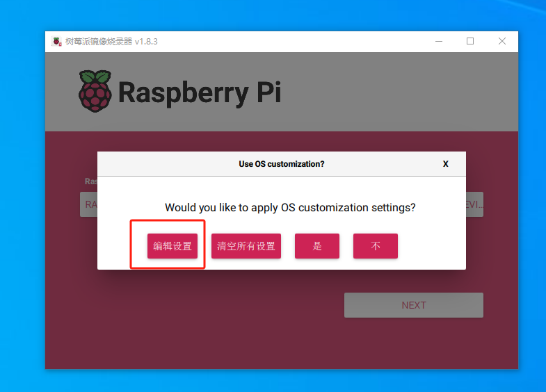Choose 是 (Yes) to apply customization
The image size is (546, 392).
[x=316, y=246]
